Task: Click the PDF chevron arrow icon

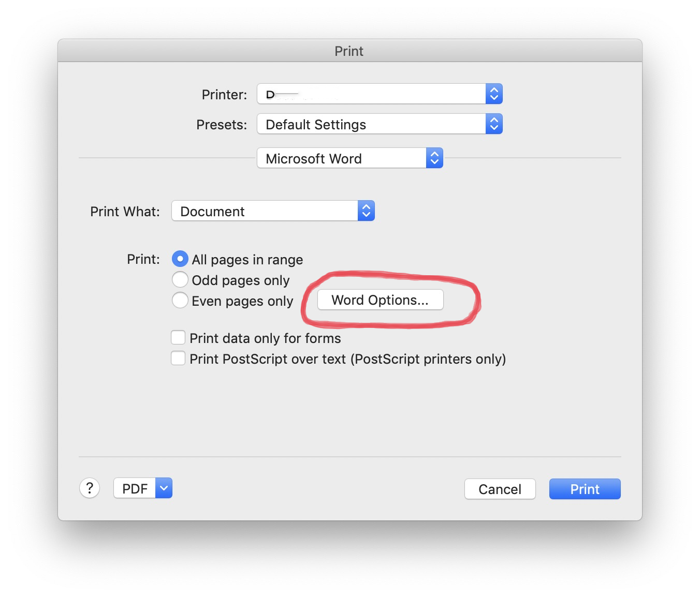Action: 164,488
